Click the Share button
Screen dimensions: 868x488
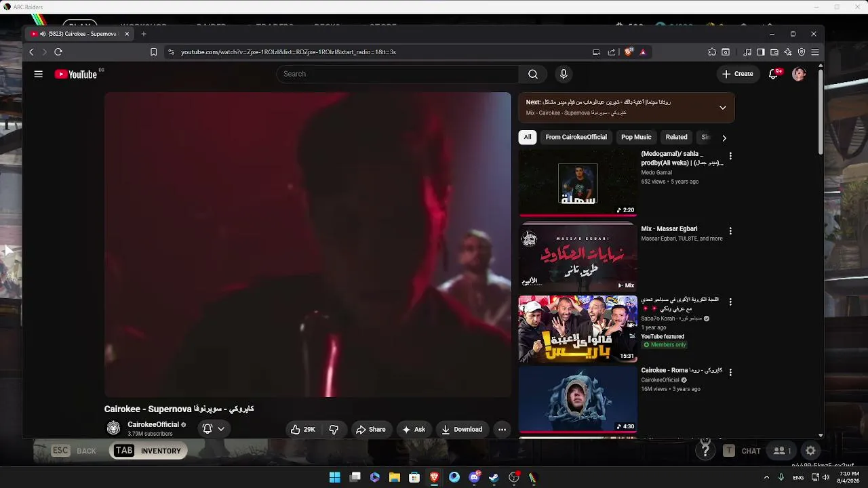371,429
